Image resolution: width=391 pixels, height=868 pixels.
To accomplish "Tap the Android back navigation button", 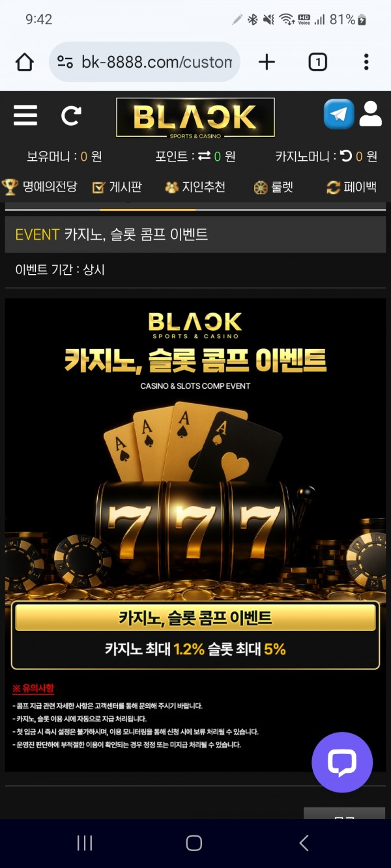I will (x=304, y=843).
